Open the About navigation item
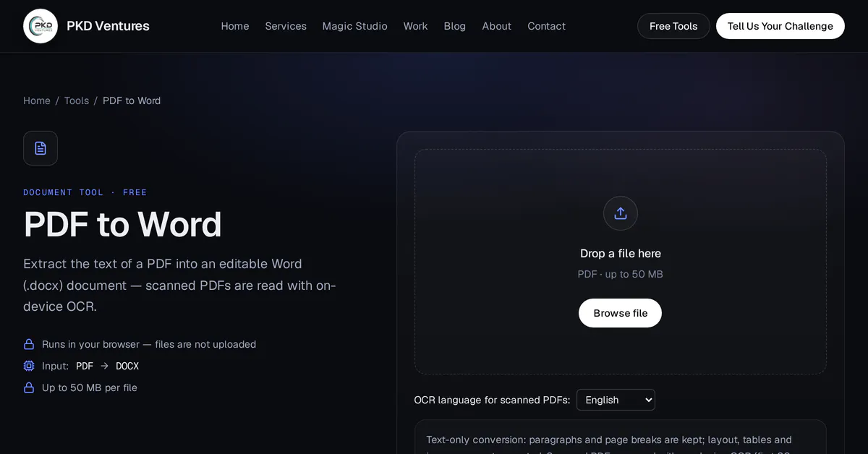 coord(497,26)
